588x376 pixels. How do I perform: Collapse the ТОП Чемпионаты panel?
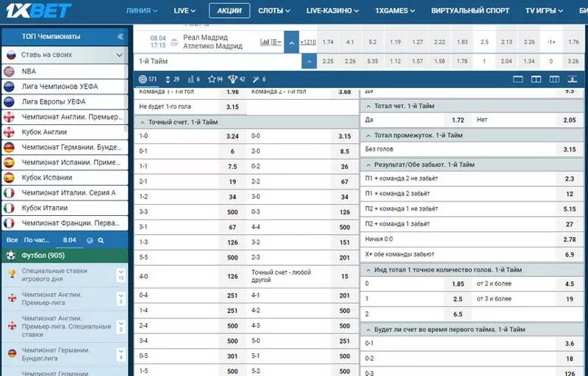click(121, 36)
